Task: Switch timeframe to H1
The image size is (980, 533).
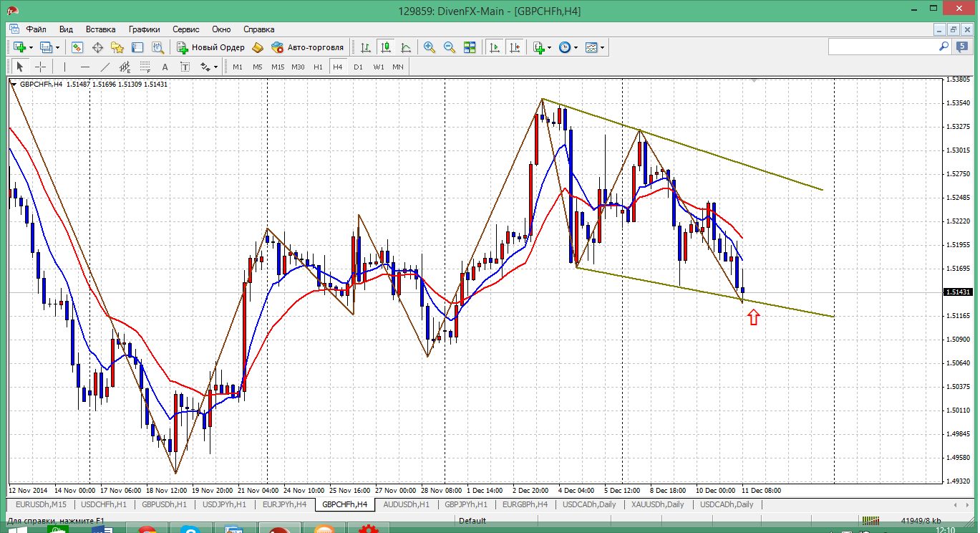Action: pyautogui.click(x=319, y=67)
